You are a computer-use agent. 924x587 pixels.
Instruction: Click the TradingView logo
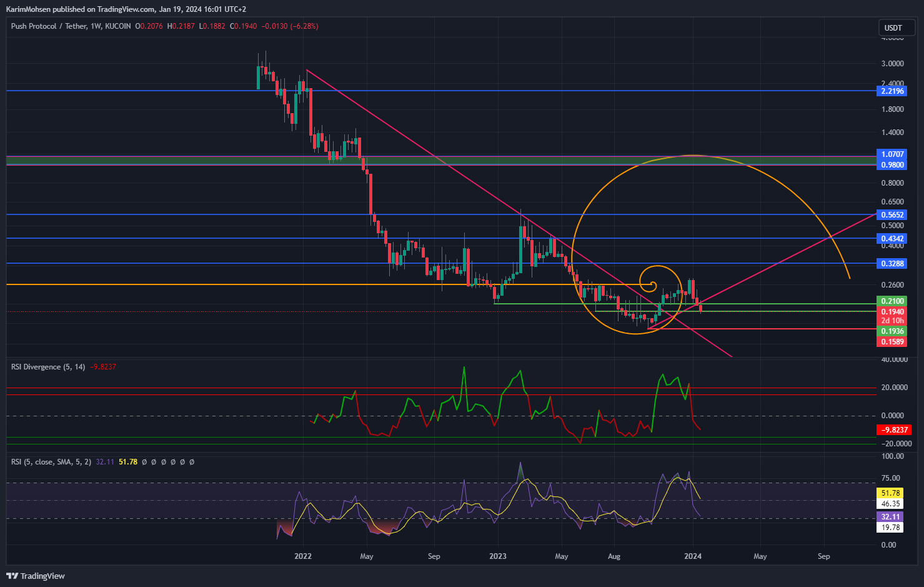coord(36,576)
